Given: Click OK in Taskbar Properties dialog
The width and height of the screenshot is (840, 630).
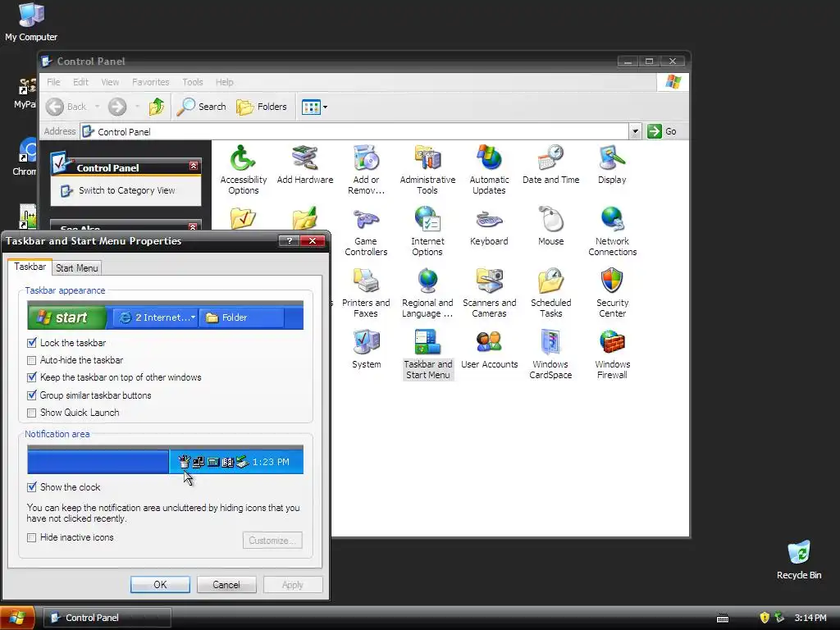Looking at the screenshot, I should (x=160, y=584).
